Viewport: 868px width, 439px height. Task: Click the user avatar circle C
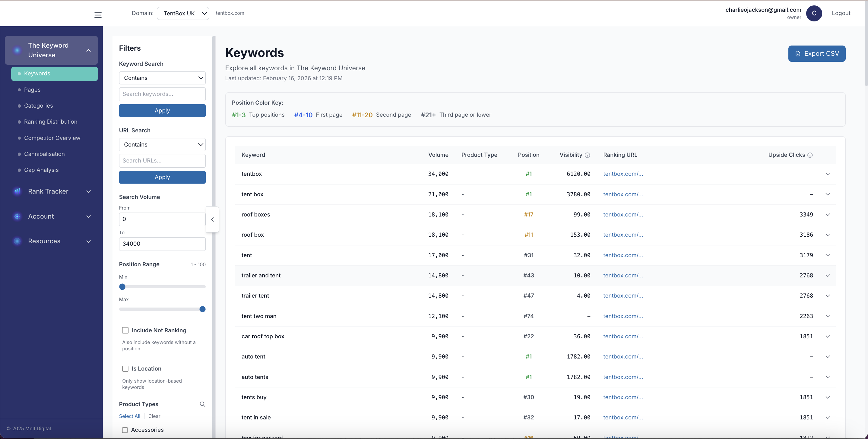(x=814, y=13)
